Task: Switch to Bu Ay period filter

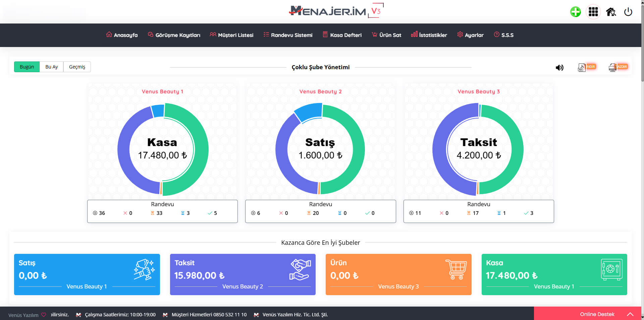Action: 51,67
